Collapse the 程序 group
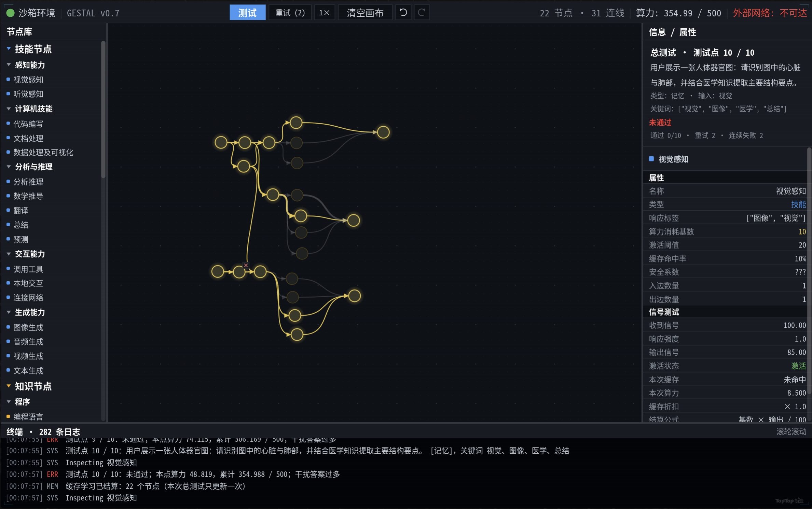This screenshot has height=509, width=812. click(9, 402)
